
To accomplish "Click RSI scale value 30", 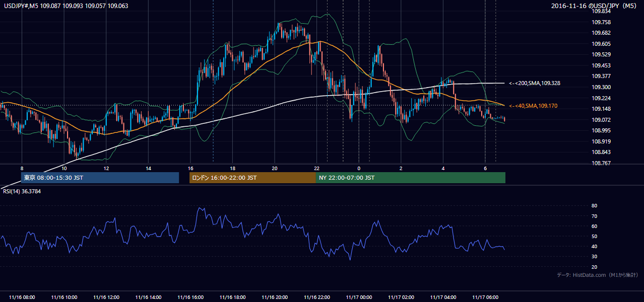I will (x=594, y=257).
